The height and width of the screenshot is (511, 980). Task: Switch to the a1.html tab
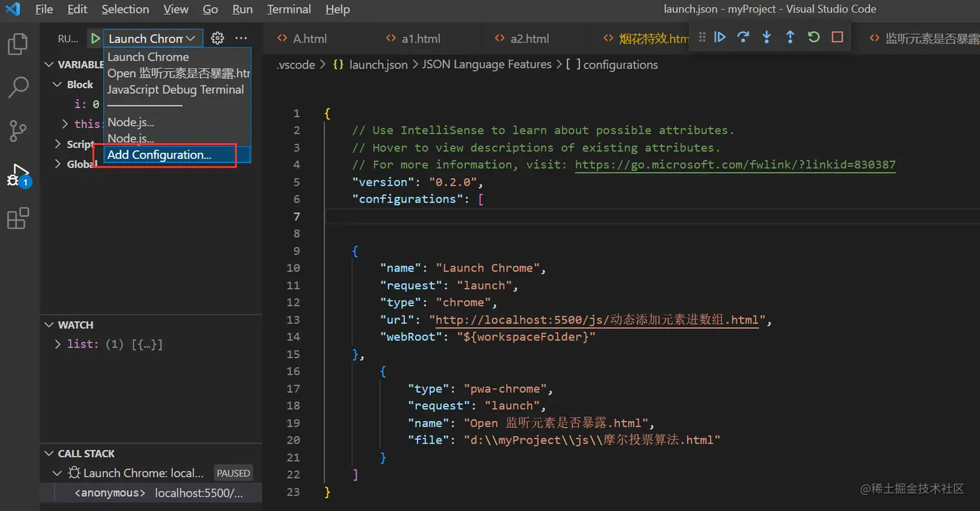tap(421, 39)
